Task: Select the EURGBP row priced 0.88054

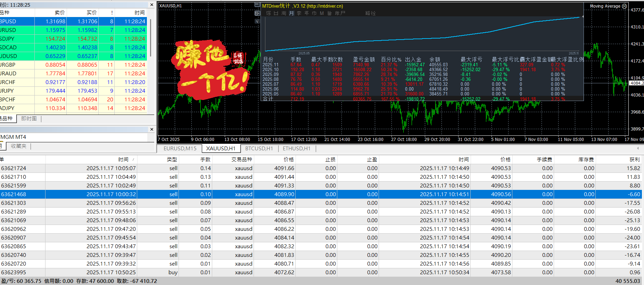Action: (x=73, y=65)
